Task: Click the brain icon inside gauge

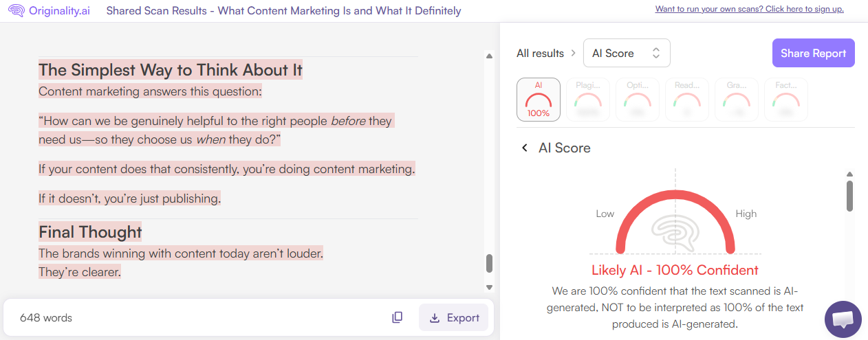Action: (675, 234)
